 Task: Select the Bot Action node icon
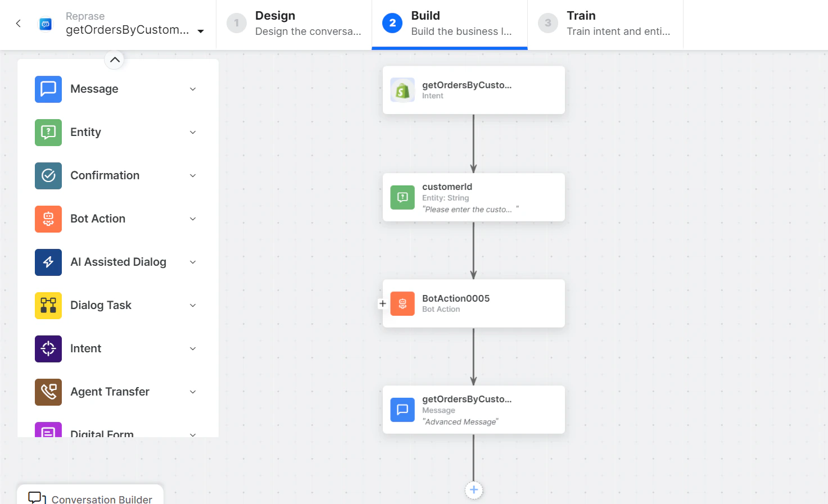click(x=48, y=219)
